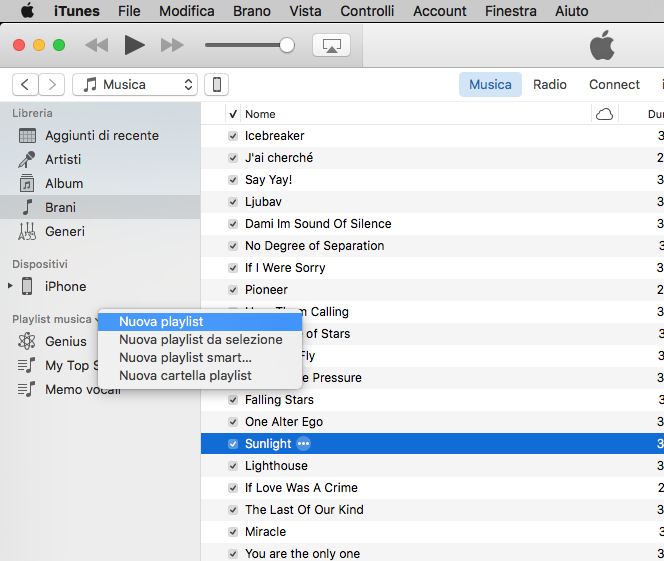This screenshot has width=664, height=561.
Task: Click the Play button
Action: tap(134, 45)
